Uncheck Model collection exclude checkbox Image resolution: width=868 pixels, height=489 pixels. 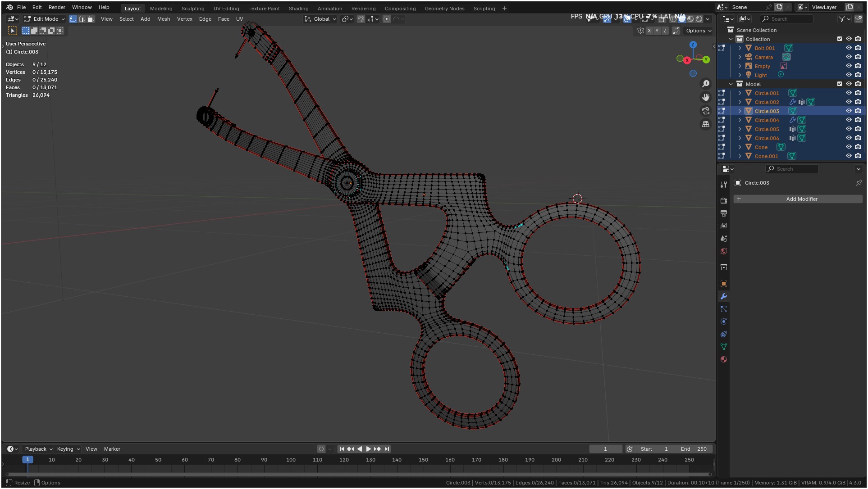840,84
